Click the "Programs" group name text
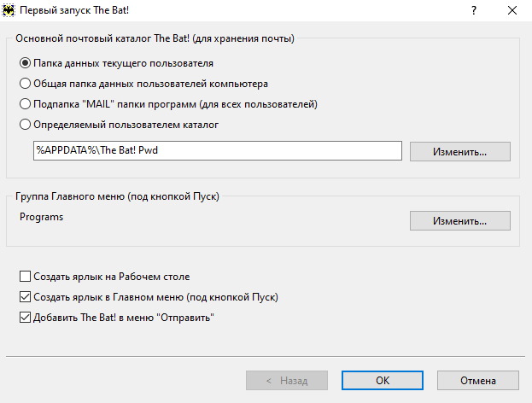This screenshot has width=532, height=403. (x=41, y=217)
